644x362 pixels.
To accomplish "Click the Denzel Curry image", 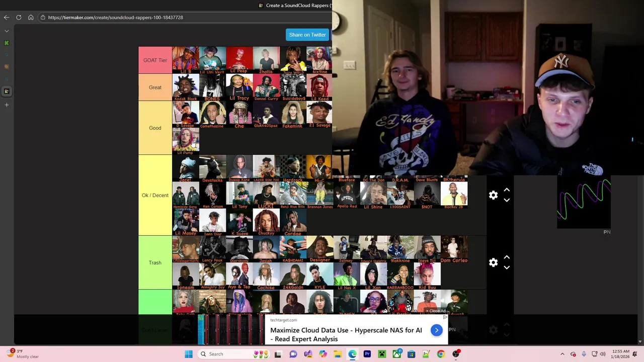I will click(x=266, y=87).
